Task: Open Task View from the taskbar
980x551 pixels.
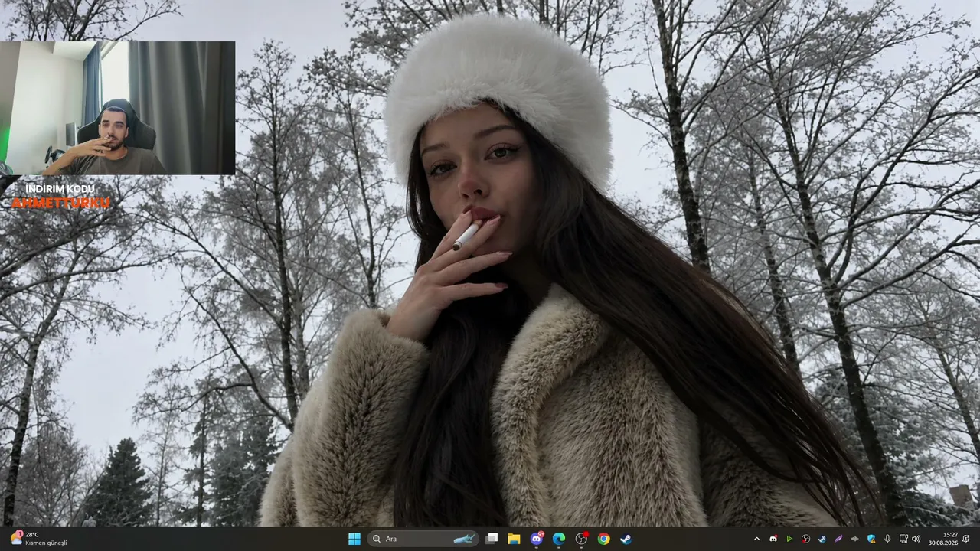Action: (x=492, y=539)
